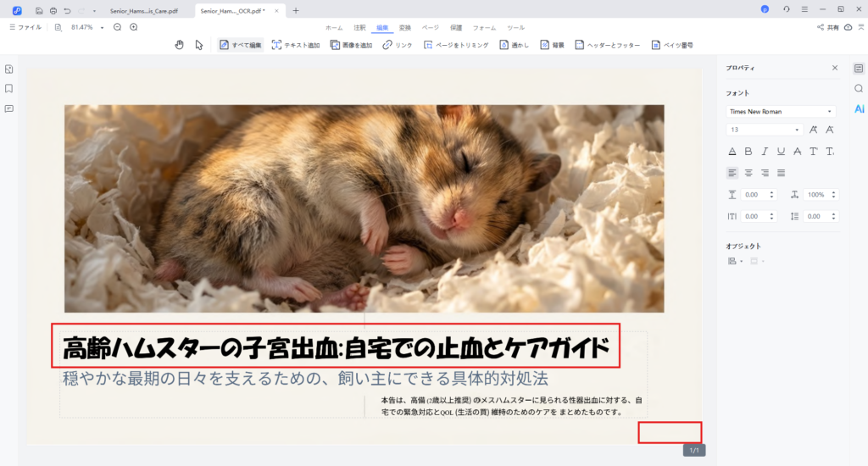
Task: Open the font color picker
Action: point(732,152)
